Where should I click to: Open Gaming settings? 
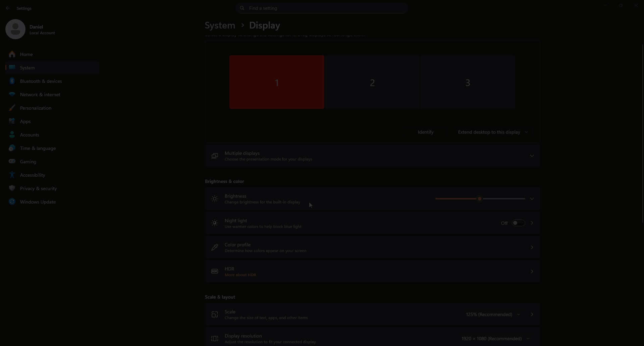tap(28, 161)
